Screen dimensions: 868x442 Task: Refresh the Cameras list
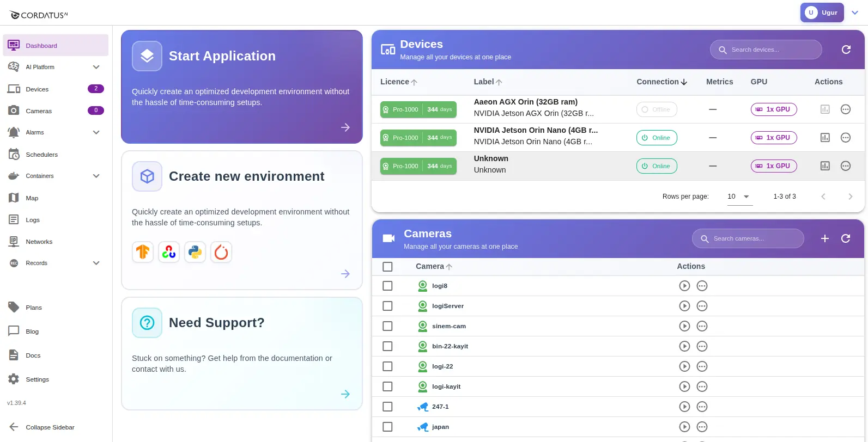846,238
